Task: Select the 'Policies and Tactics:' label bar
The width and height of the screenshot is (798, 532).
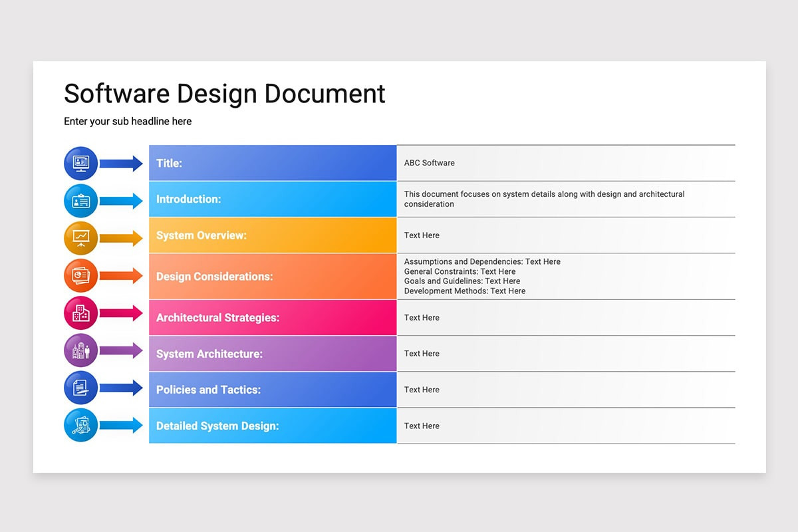Action: pos(273,390)
